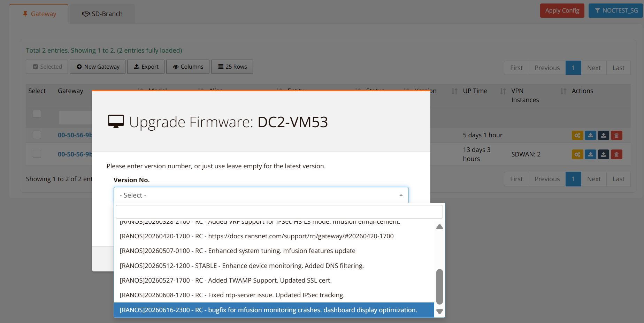This screenshot has width=644, height=323.
Task: Click gears config icon in SDWAN: 2 row
Action: [x=577, y=154]
